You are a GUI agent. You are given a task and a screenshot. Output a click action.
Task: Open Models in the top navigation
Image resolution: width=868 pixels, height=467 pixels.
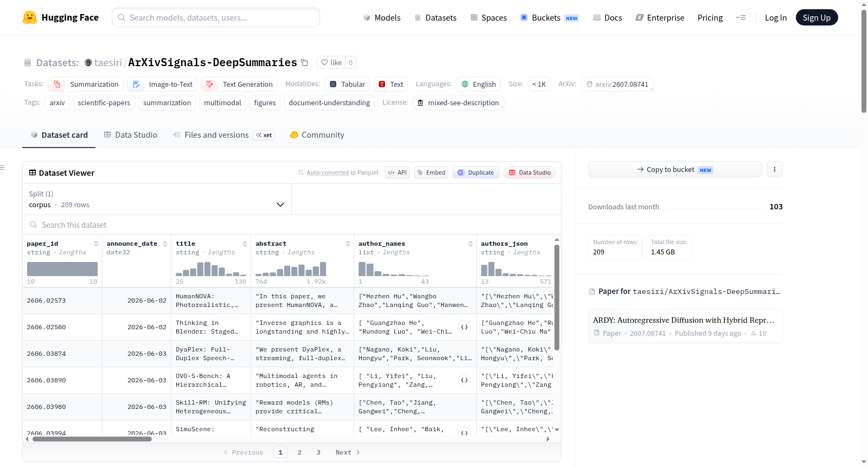[382, 18]
